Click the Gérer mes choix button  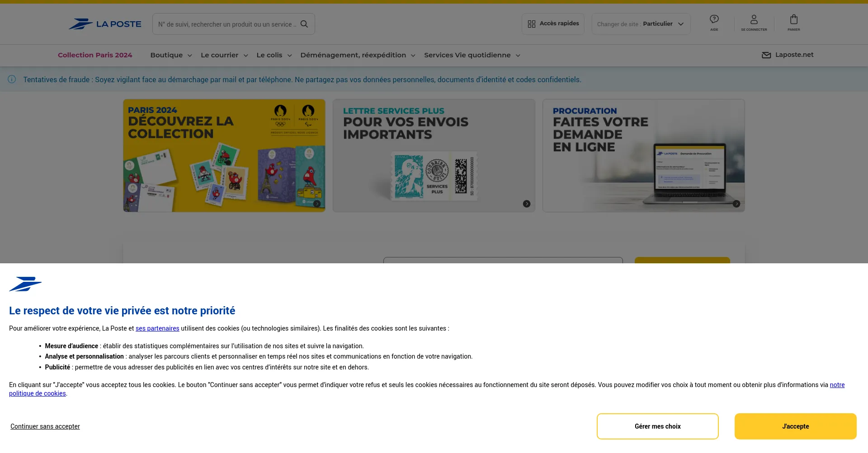point(658,426)
